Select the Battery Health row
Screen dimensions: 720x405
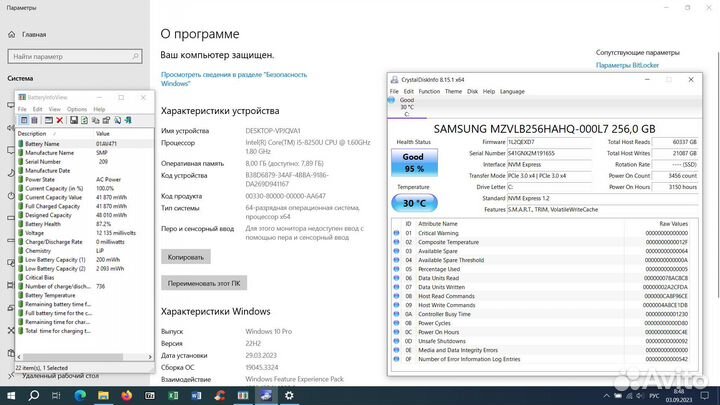84,224
